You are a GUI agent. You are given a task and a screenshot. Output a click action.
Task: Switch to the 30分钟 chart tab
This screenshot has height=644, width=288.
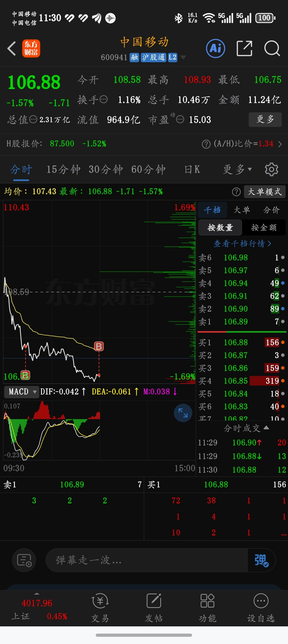tap(106, 170)
